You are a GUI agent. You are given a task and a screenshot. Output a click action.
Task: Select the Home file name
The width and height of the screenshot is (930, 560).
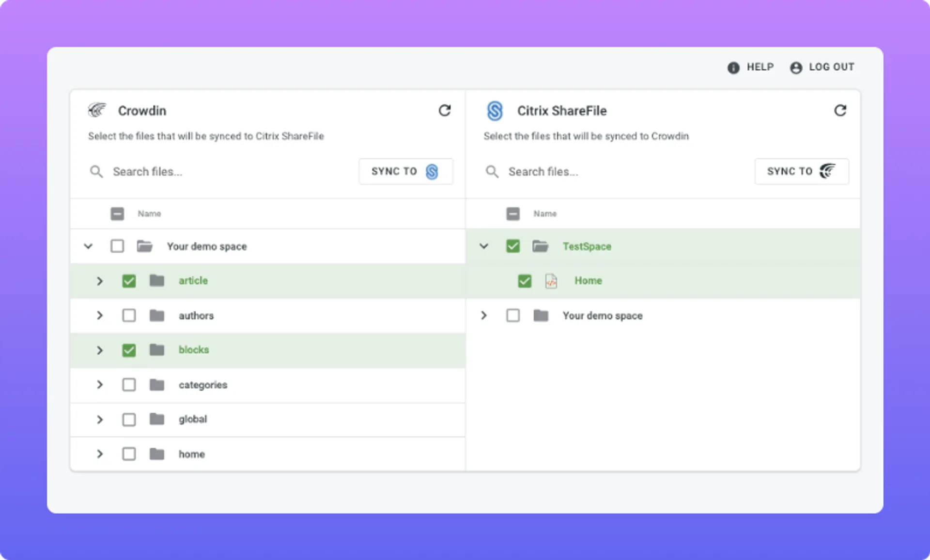[588, 281]
